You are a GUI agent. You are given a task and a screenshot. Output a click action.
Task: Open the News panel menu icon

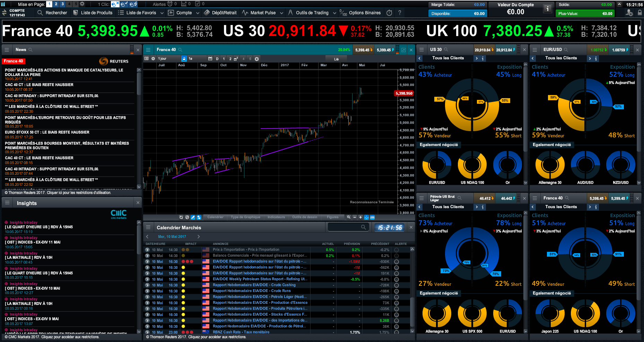7,50
